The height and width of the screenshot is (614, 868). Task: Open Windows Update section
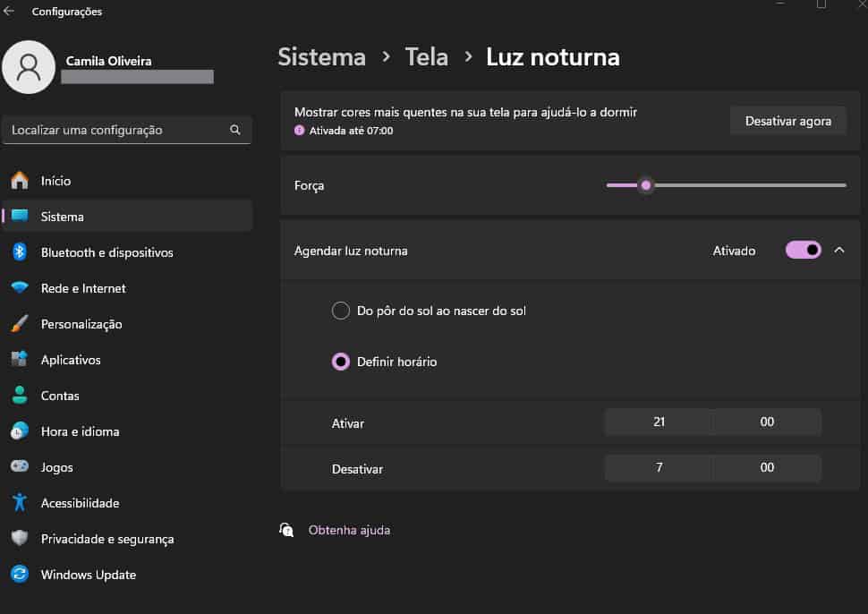click(88, 575)
